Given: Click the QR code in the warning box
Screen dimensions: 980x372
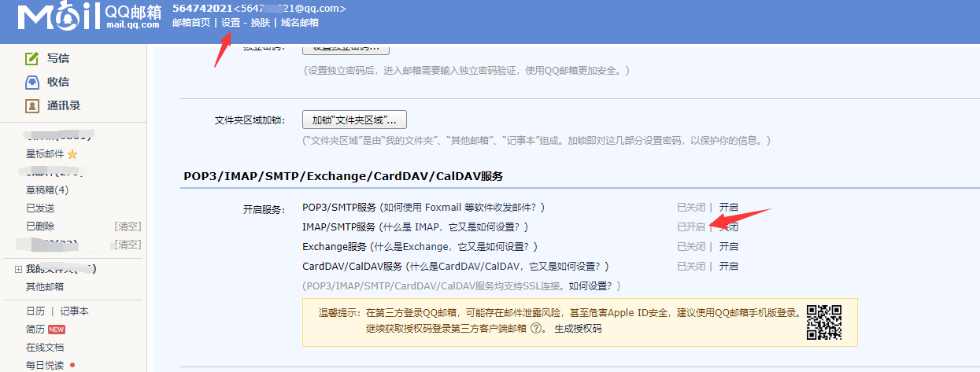Looking at the screenshot, I should pos(824,322).
